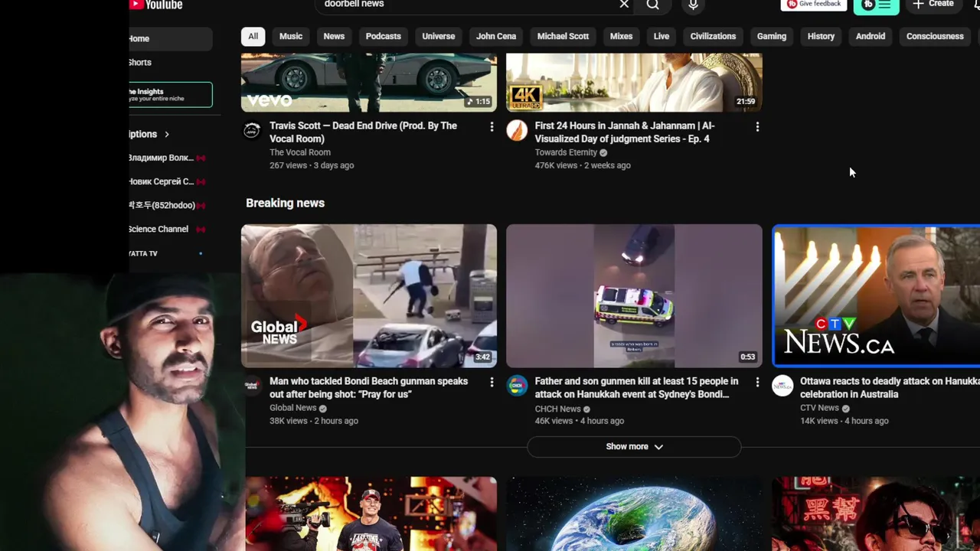Select the John Cena filter chip
This screenshot has width=980, height=551.
(496, 36)
